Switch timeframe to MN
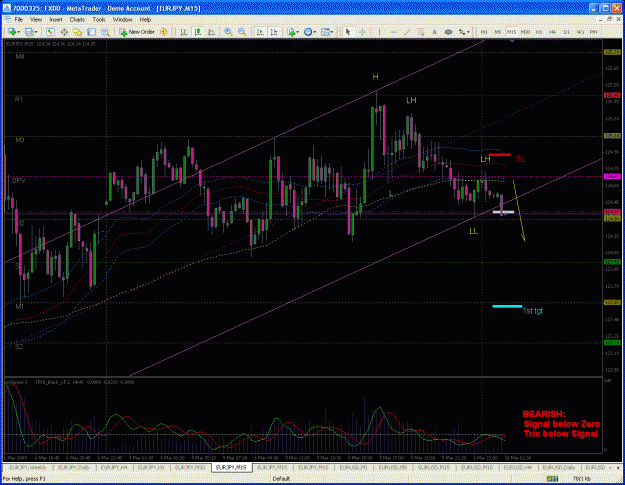Screen dimensions: 625x485 594,32
